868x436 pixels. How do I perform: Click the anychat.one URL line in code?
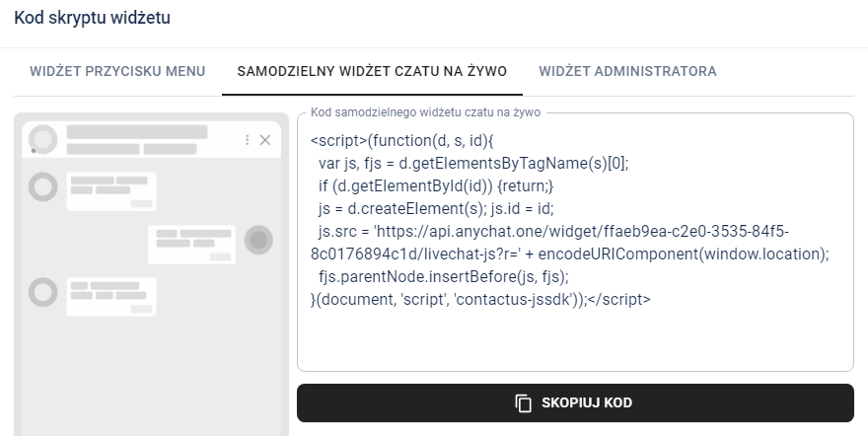(x=564, y=231)
